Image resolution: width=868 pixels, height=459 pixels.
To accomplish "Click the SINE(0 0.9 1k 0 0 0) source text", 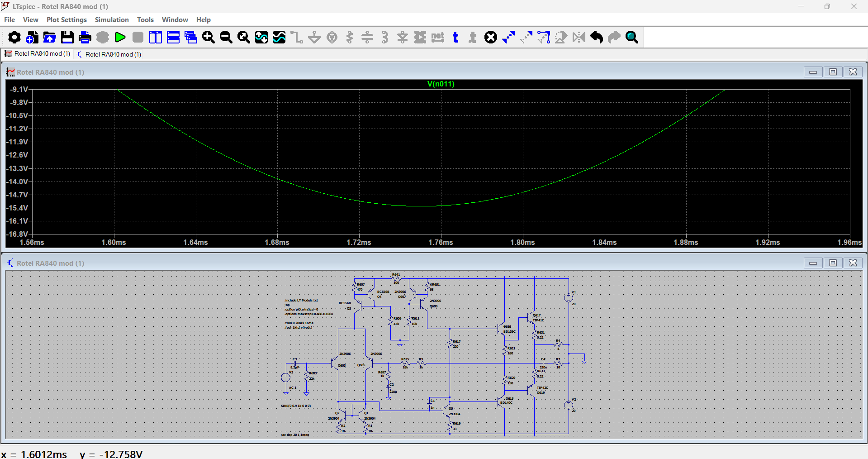I will click(x=296, y=406).
